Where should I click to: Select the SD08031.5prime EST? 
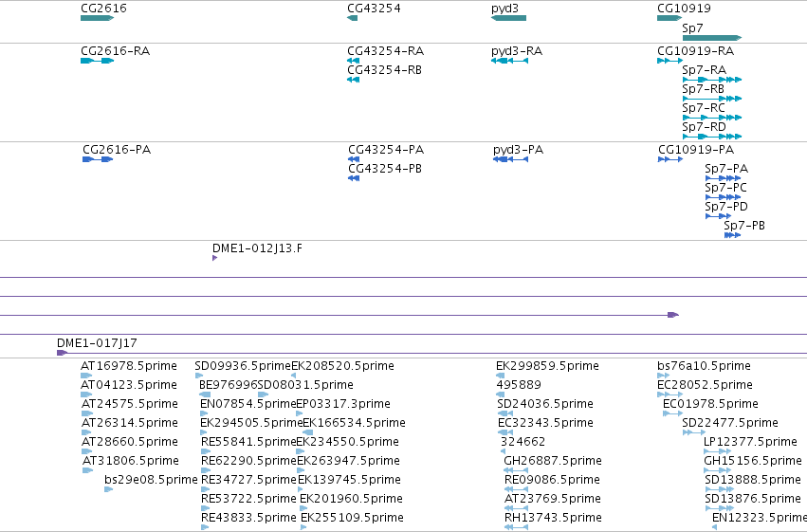pyautogui.click(x=263, y=394)
